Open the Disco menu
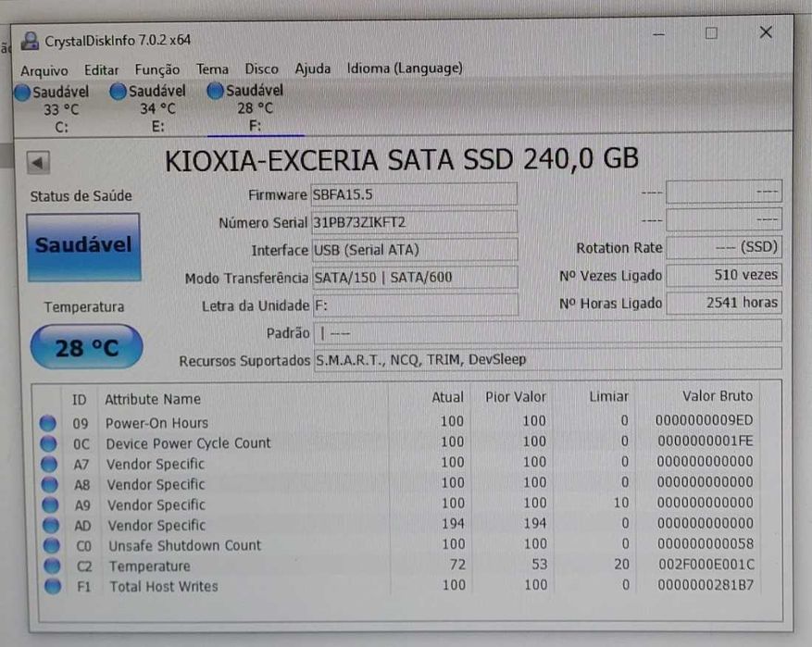The height and width of the screenshot is (647, 812). (261, 68)
